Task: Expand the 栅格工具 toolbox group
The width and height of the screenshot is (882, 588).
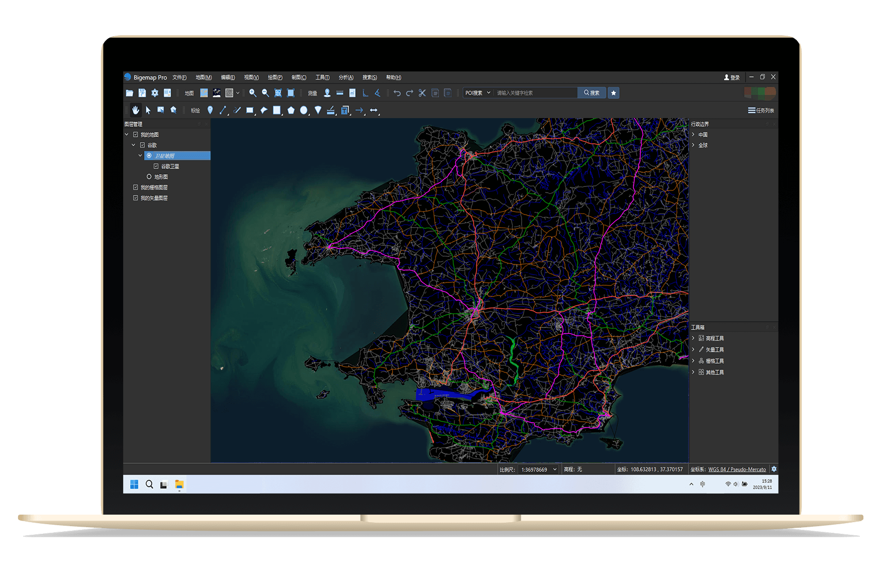Action: pyautogui.click(x=694, y=361)
